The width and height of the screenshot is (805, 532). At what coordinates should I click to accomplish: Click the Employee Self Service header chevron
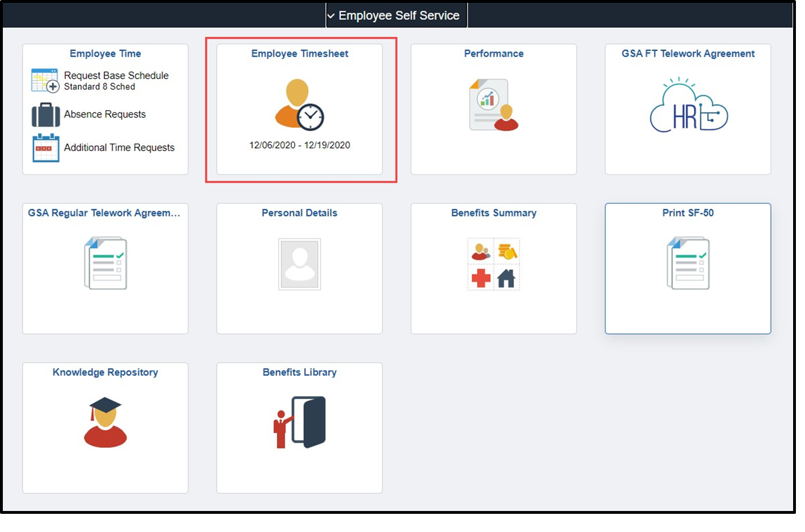332,15
